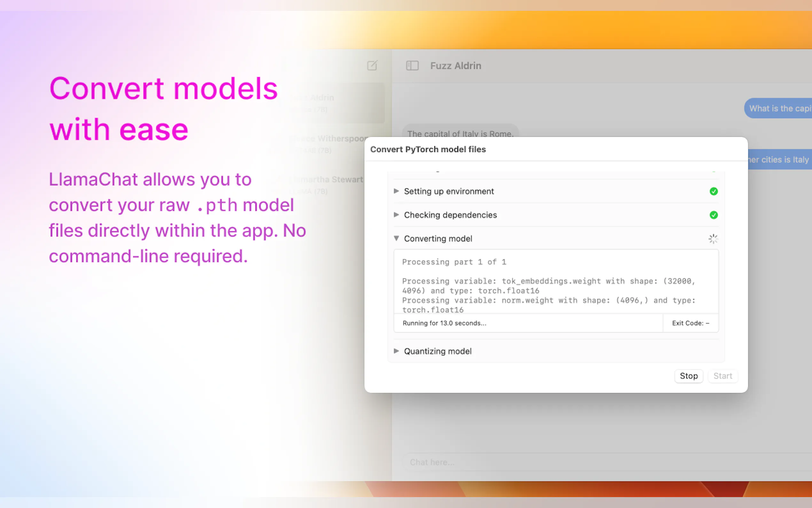Screen dimensions: 812x508
Task: Click the Chat here message field
Action: [x=571, y=462]
